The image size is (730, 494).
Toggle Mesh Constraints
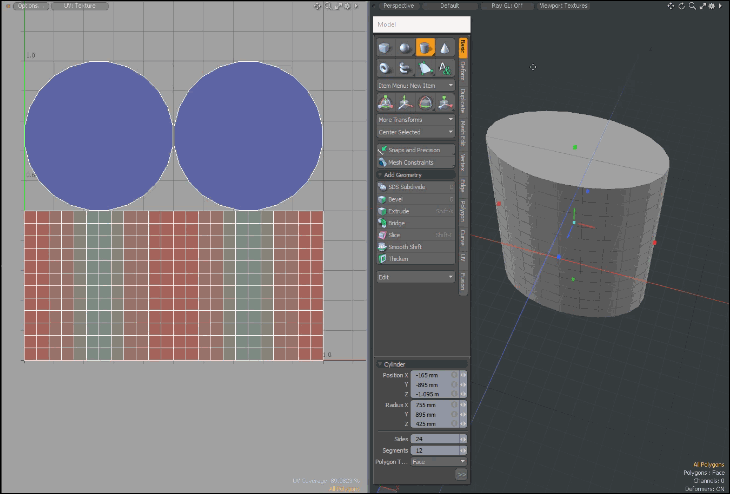coord(415,161)
